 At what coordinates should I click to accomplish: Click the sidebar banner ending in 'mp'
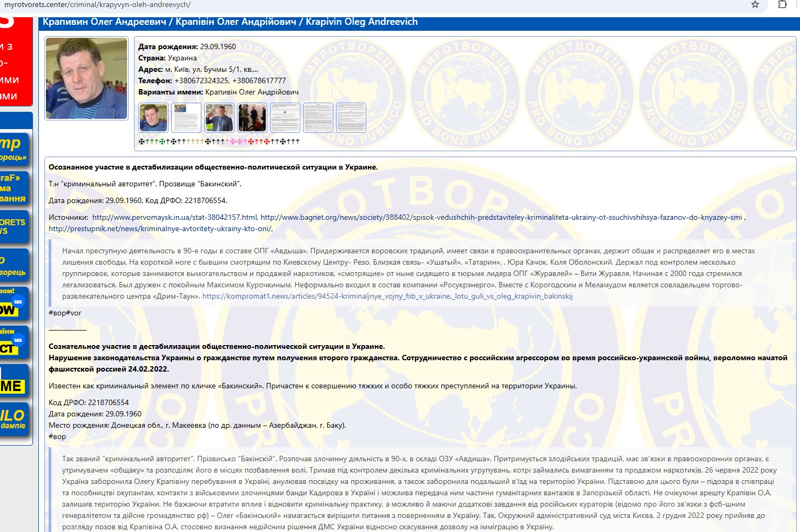(x=14, y=148)
